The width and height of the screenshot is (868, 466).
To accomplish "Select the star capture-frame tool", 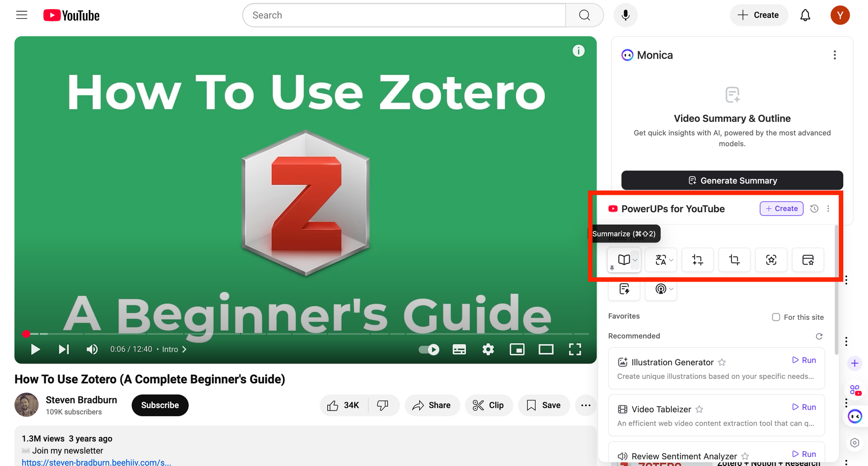I will pyautogui.click(x=771, y=260).
